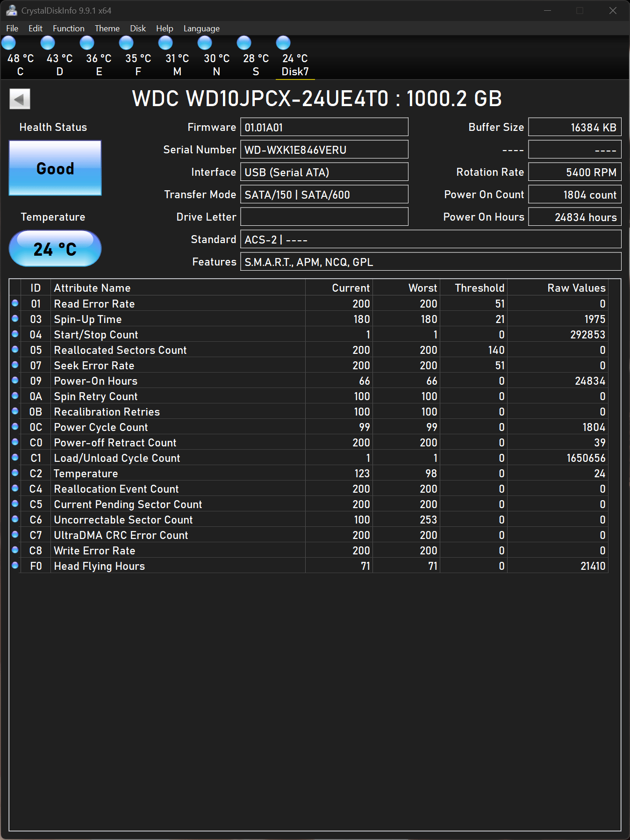Click status dot for Reallocation Event Count

tap(15, 488)
